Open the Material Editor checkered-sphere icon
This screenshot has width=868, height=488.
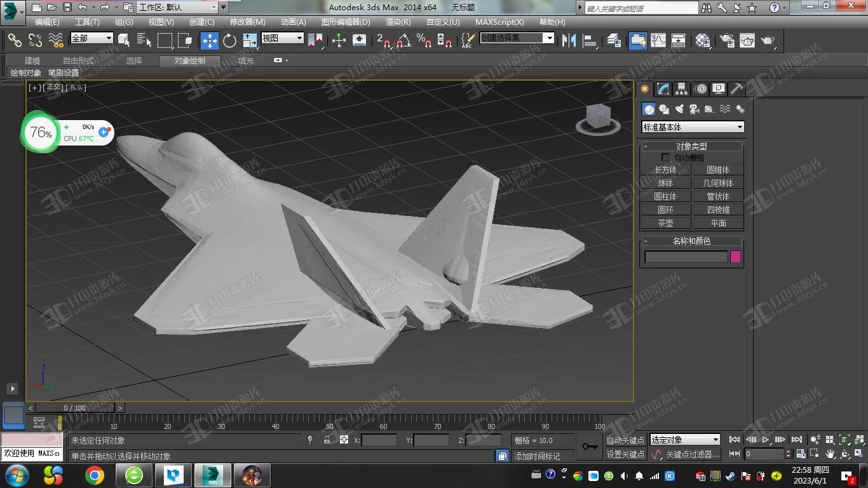tap(702, 40)
